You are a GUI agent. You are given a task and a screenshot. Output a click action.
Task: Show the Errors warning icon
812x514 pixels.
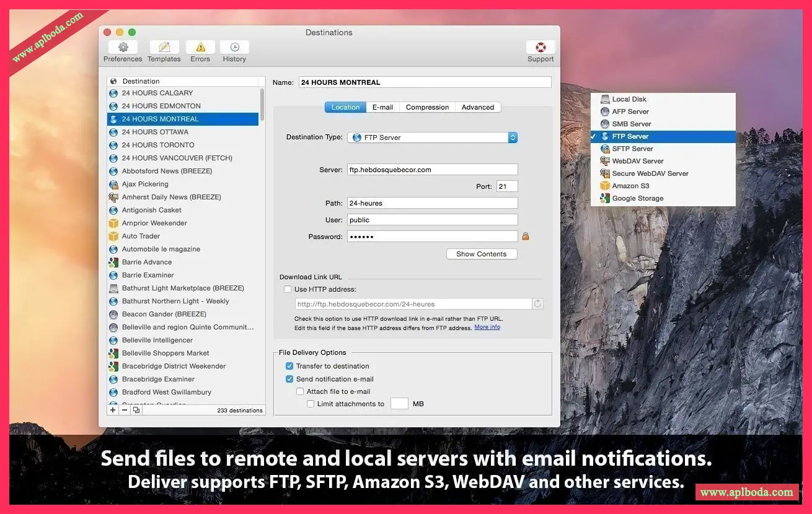[x=200, y=47]
